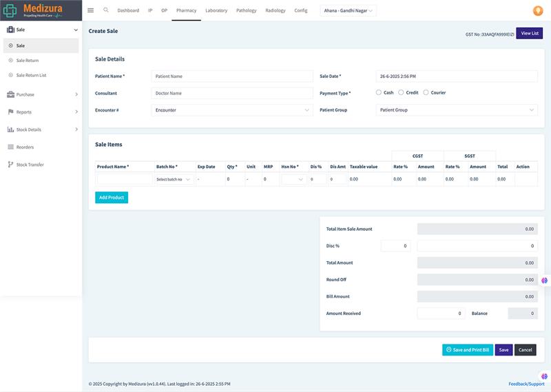
Task: Open the Radiology tab
Action: (275, 10)
